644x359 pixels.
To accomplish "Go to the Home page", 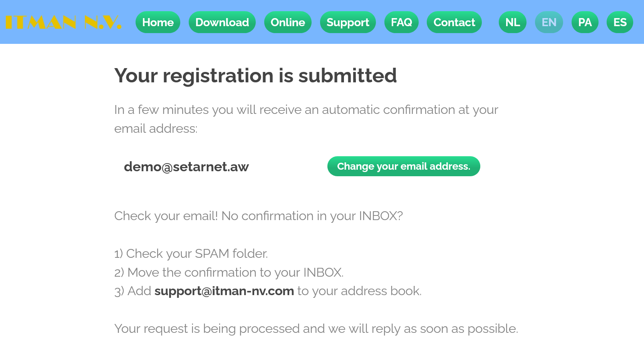I will point(158,22).
